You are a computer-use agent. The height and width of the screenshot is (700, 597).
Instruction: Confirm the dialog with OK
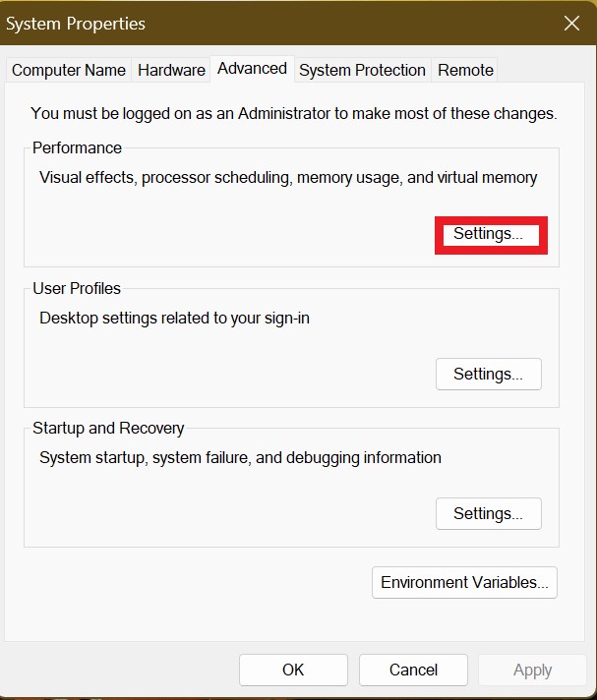coord(293,670)
